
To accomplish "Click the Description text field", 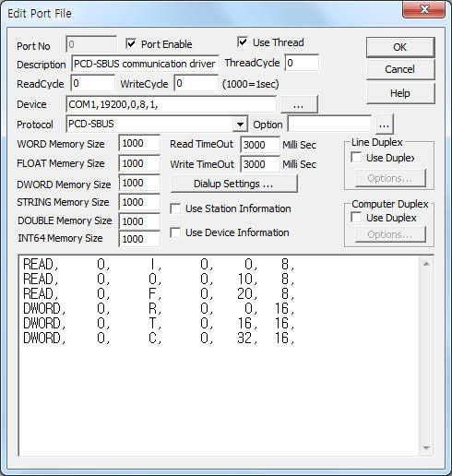I will coord(145,64).
